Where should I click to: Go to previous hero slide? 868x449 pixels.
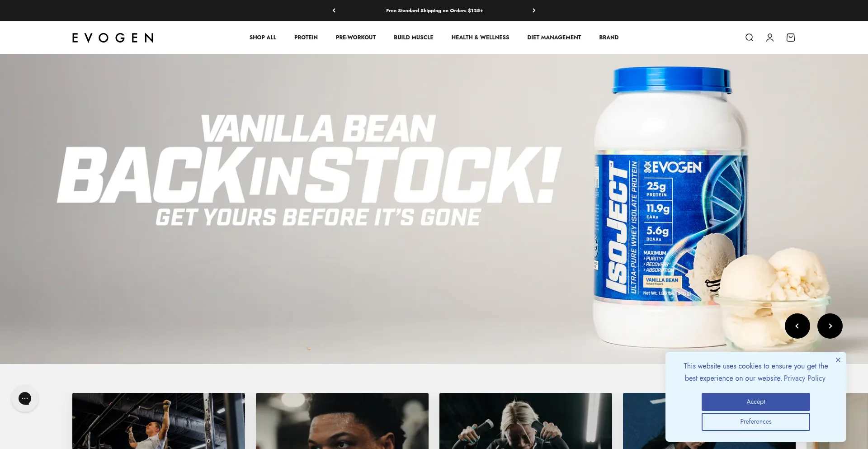click(x=797, y=326)
